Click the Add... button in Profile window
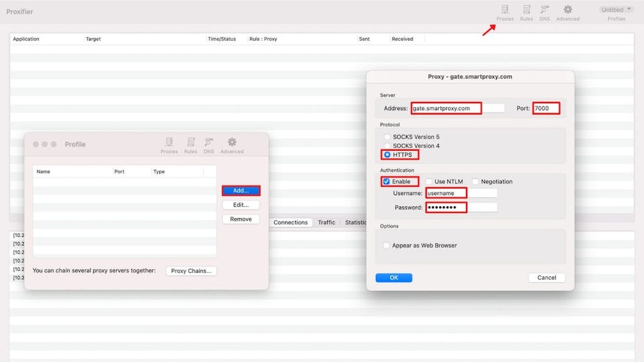 pos(241,190)
